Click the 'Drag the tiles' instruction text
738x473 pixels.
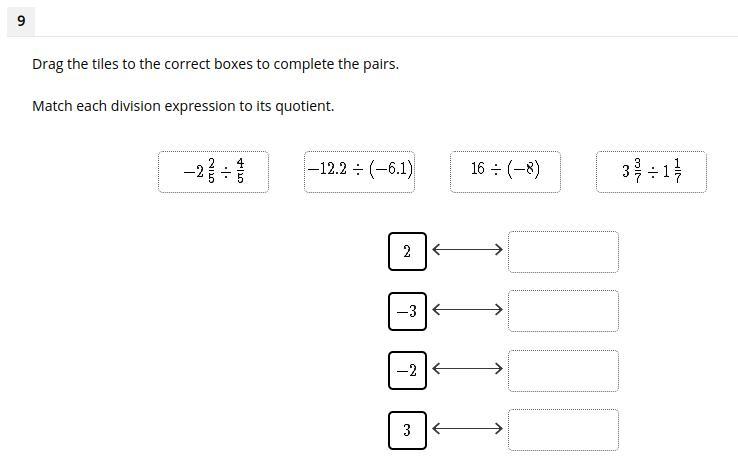click(216, 64)
